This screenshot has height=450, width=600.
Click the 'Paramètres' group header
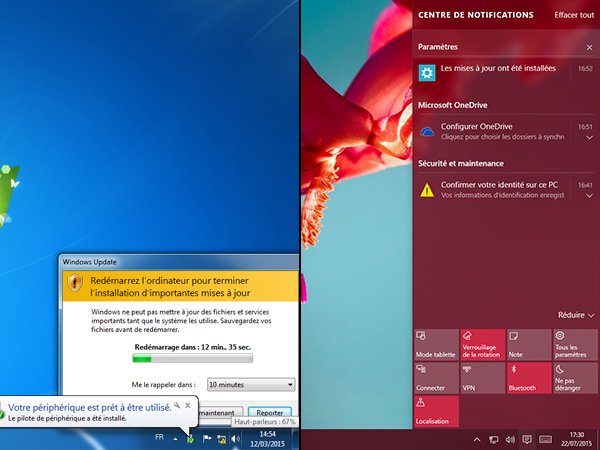(438, 47)
